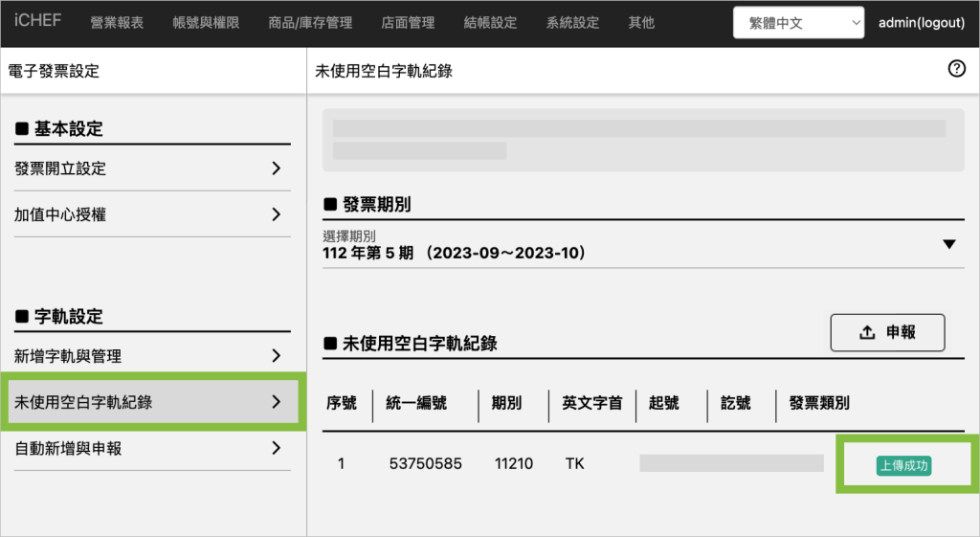Open the 帳號與權限 menu
Screen dimensions: 980x537
pyautogui.click(x=208, y=23)
